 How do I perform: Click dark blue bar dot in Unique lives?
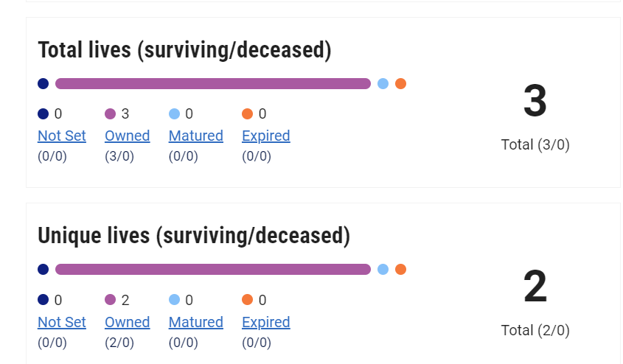pyautogui.click(x=43, y=270)
